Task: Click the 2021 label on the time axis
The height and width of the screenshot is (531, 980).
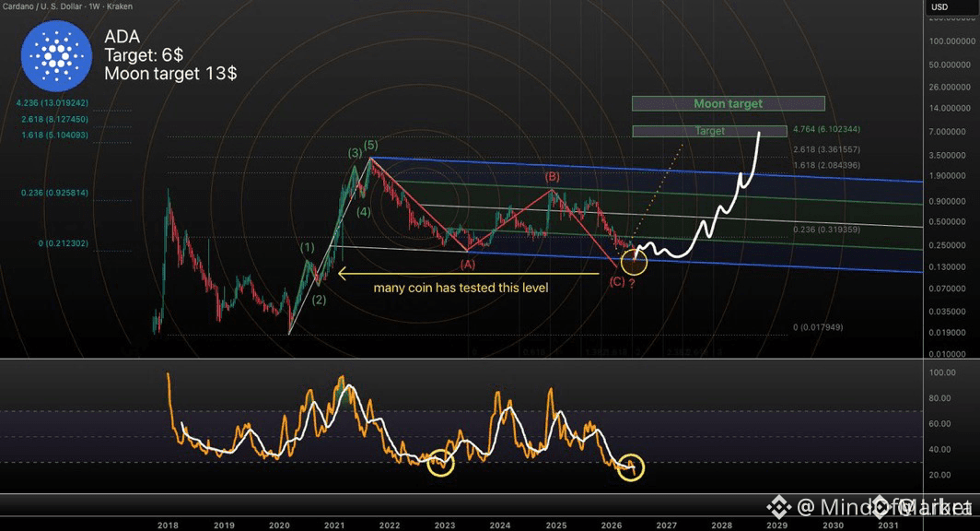Action: (333, 525)
